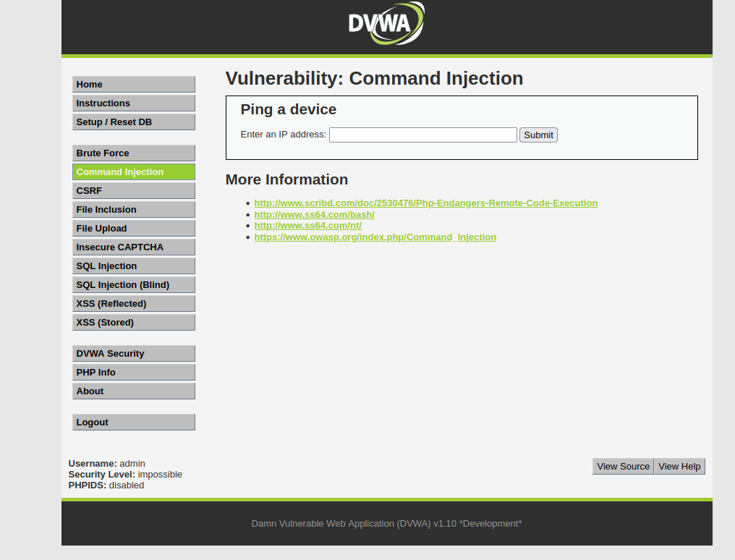Click the 'PHPIDS: disabled' text

click(x=106, y=485)
